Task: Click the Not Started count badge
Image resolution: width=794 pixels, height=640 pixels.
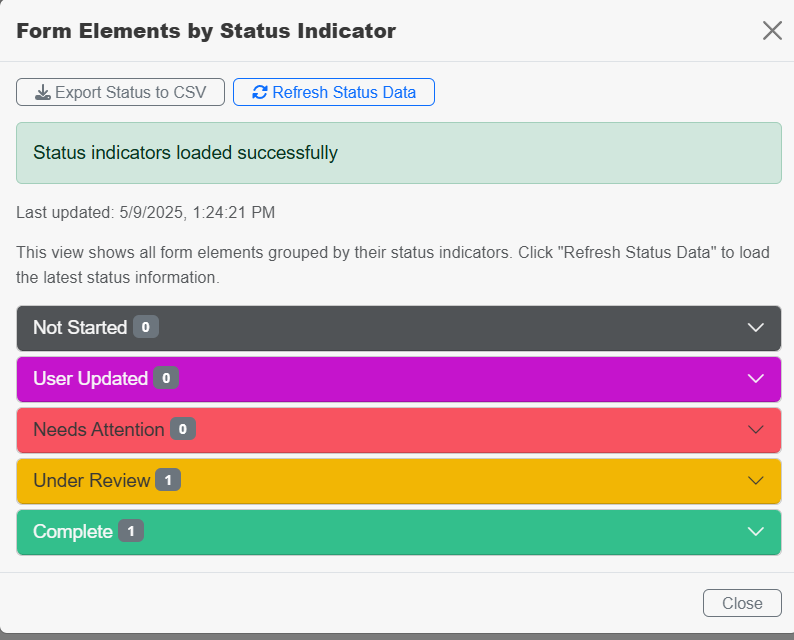Action: (146, 327)
